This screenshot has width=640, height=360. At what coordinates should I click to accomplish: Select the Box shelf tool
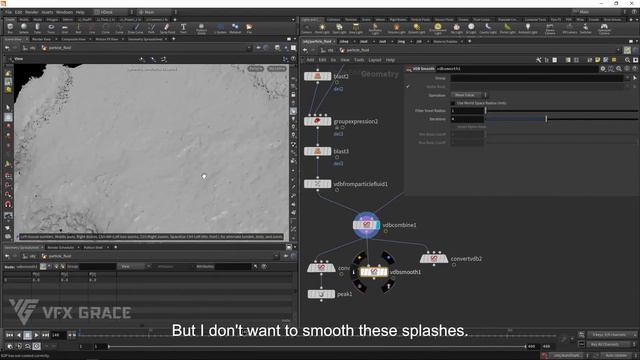coord(10,28)
